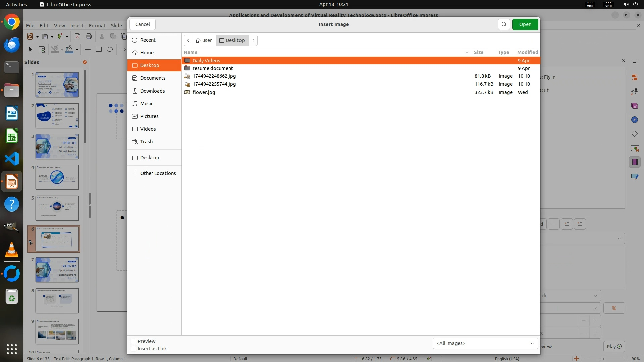The image size is (644, 362).
Task: Go to Pictures in places sidebar
Action: [149, 116]
